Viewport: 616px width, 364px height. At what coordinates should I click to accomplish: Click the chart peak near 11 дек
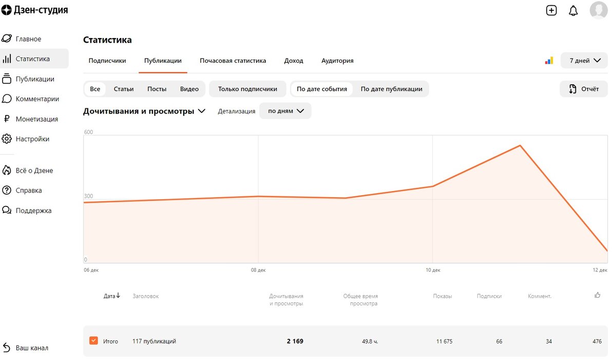(520, 145)
